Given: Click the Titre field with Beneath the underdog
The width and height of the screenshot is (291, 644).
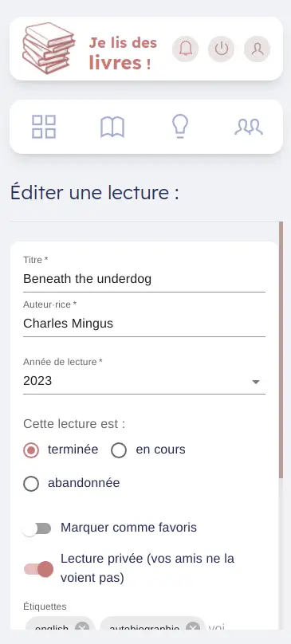Looking at the screenshot, I should (144, 279).
